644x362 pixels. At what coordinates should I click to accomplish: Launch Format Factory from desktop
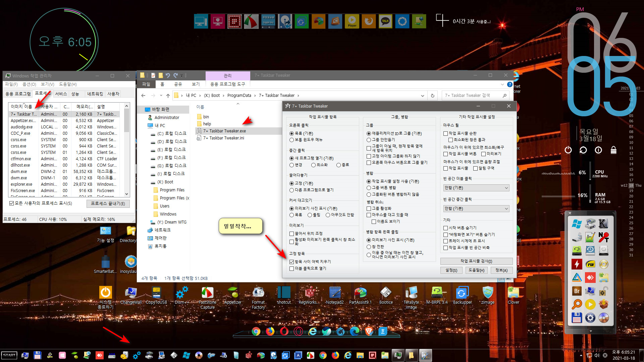pos(258,298)
